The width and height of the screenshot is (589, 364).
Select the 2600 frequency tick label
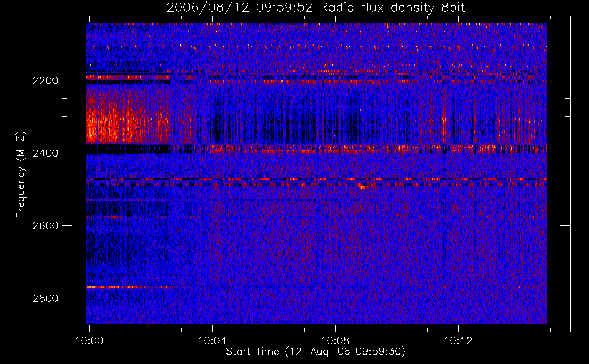point(46,226)
